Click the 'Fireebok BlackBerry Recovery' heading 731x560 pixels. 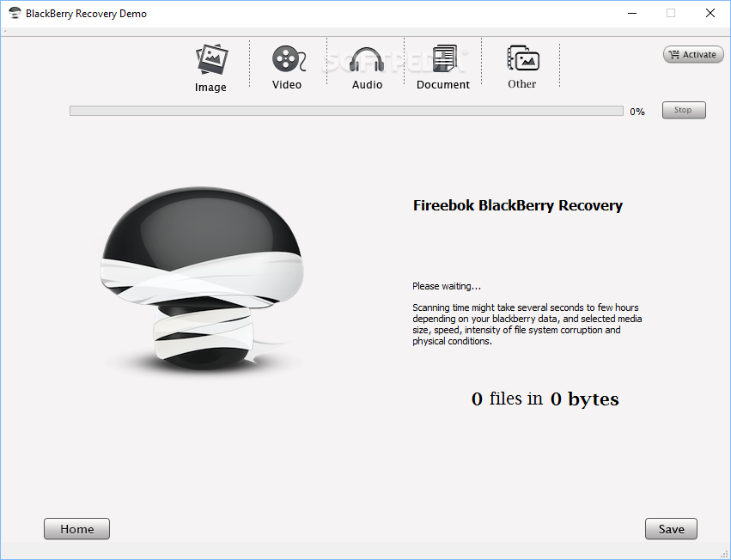[x=517, y=205]
